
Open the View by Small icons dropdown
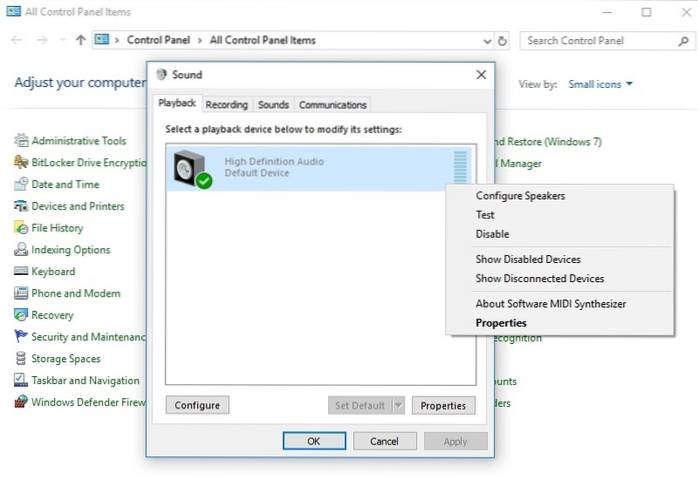coord(600,84)
